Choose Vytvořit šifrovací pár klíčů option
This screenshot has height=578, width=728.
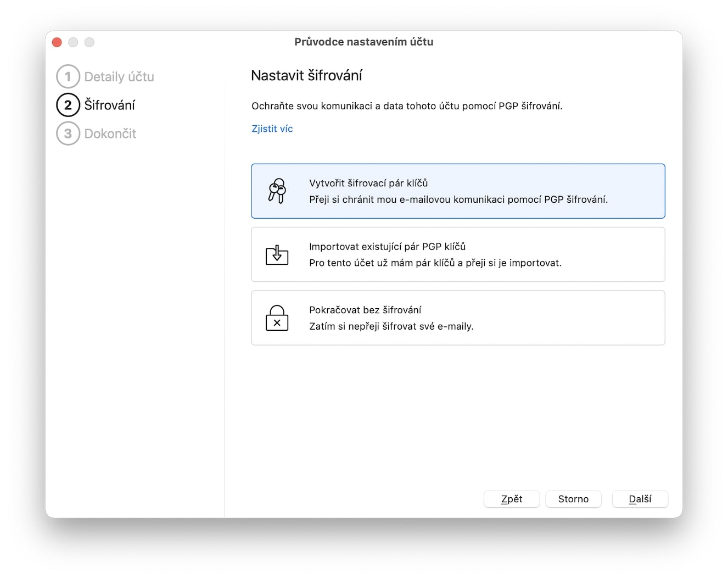coord(458,191)
